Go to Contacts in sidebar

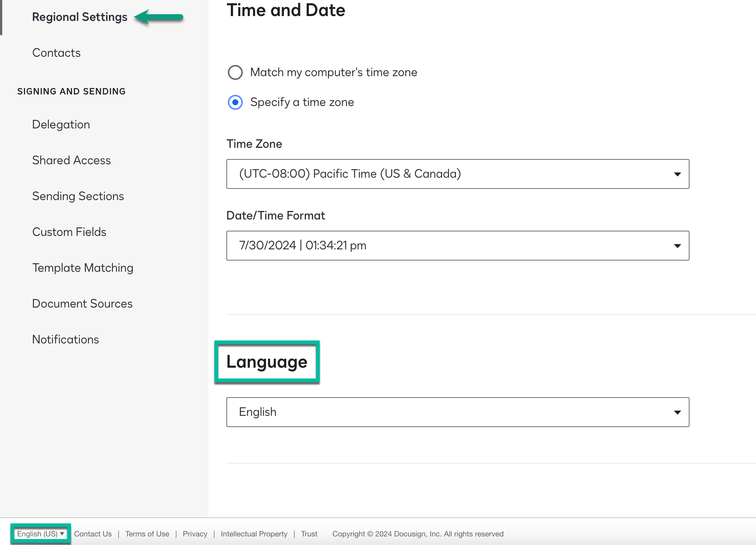(x=56, y=53)
